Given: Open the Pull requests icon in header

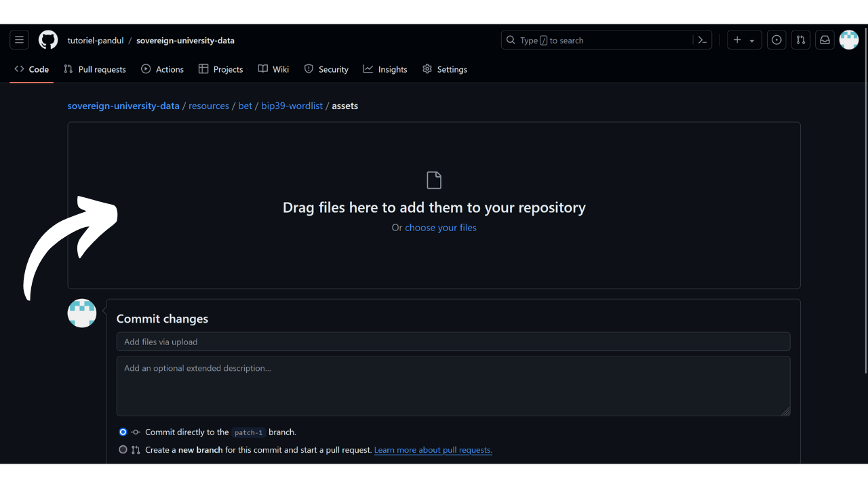Looking at the screenshot, I should click(x=801, y=40).
